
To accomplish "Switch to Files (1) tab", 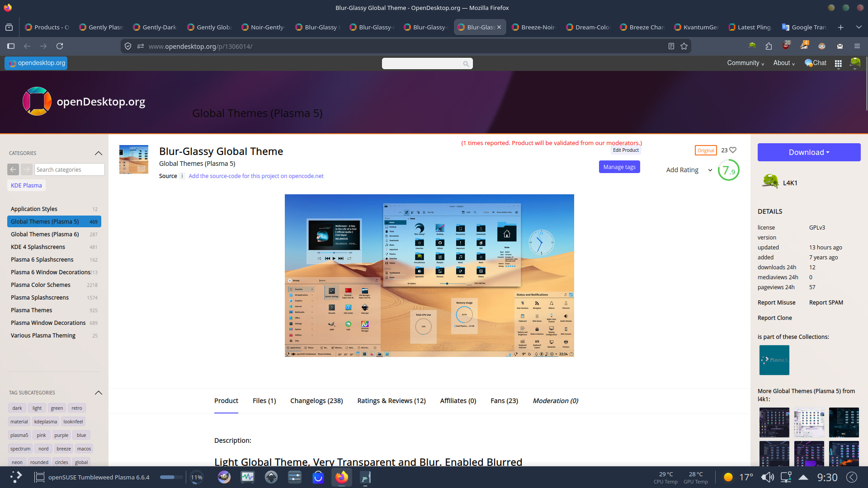I will click(x=264, y=401).
